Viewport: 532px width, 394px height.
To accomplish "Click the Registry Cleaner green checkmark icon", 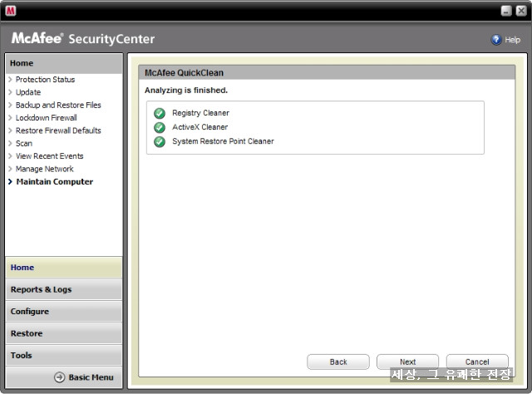I will point(160,113).
